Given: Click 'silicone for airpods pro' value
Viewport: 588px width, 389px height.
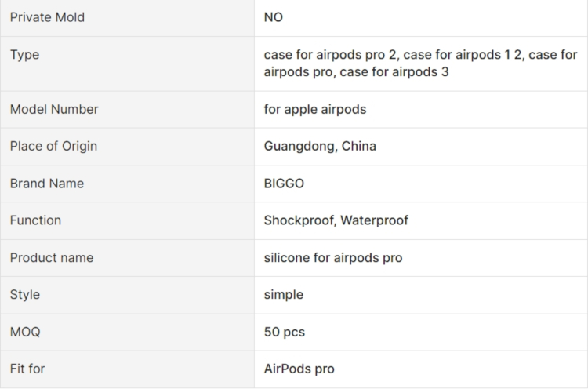Looking at the screenshot, I should click(333, 258).
